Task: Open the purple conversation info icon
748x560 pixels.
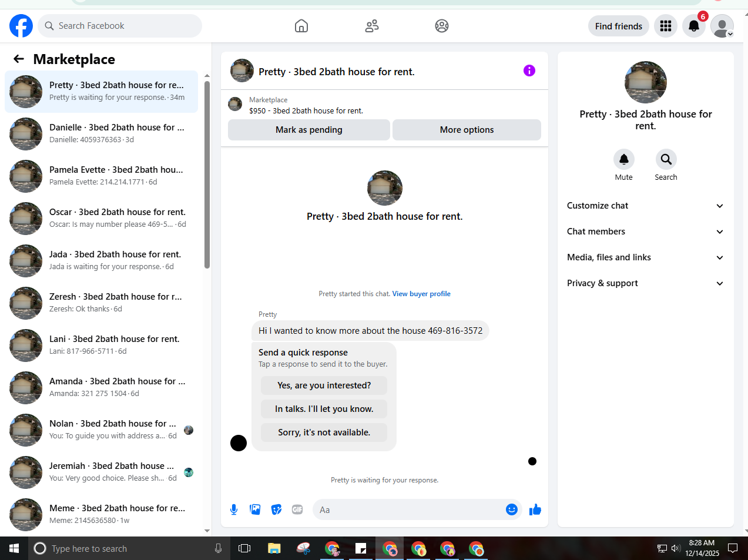Action: [x=529, y=71]
